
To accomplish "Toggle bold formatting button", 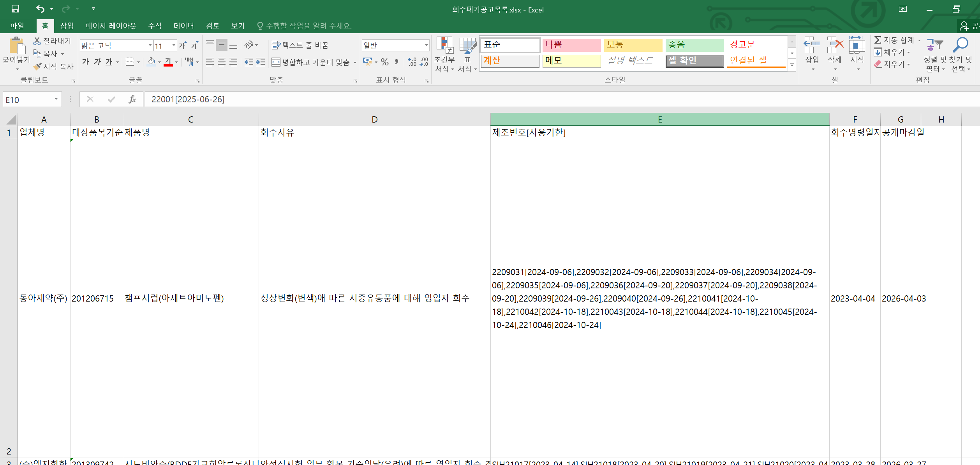I will click(85, 62).
